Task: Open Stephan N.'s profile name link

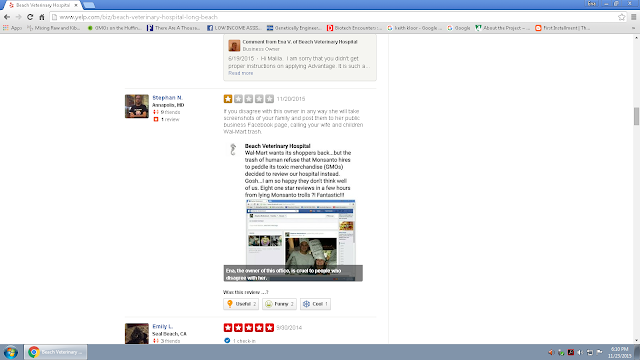Action: coord(167,98)
